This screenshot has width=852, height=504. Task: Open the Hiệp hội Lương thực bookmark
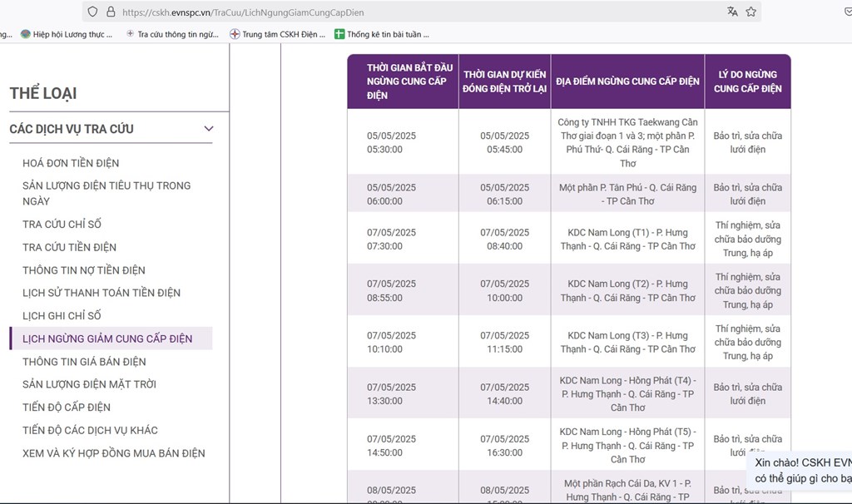tap(67, 34)
